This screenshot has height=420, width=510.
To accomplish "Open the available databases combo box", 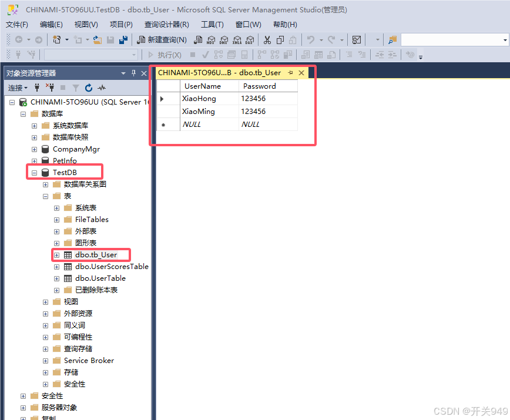I will point(90,55).
